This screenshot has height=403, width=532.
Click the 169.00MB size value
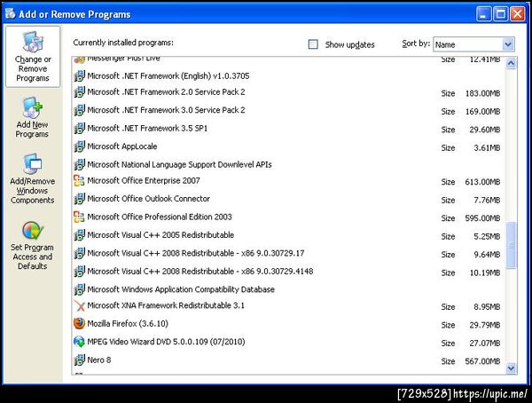coord(482,112)
